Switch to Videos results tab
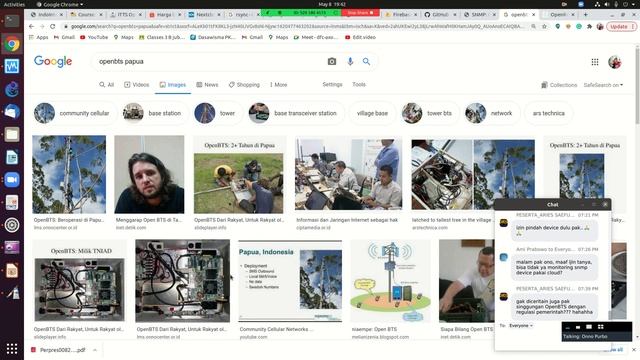This screenshot has height=360, width=640. tap(137, 84)
